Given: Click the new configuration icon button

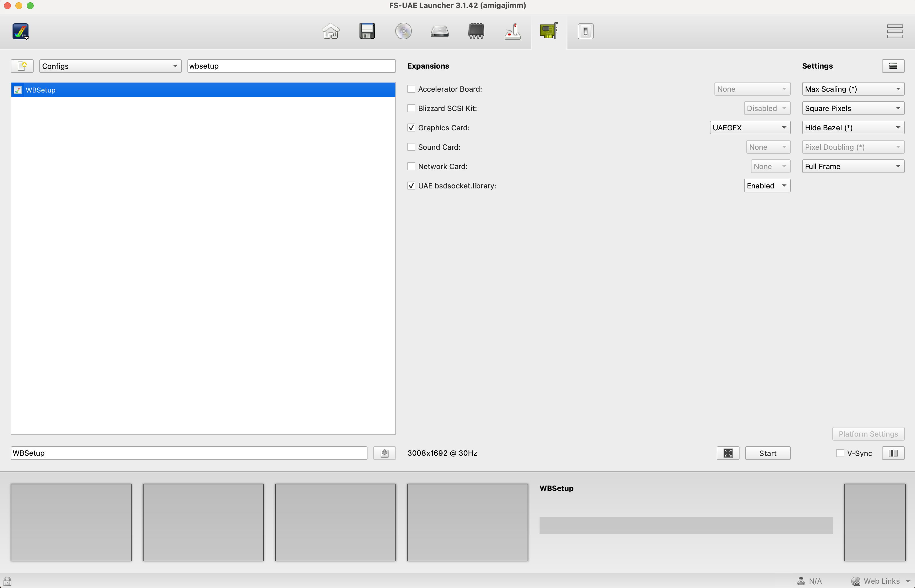Looking at the screenshot, I should pos(22,66).
